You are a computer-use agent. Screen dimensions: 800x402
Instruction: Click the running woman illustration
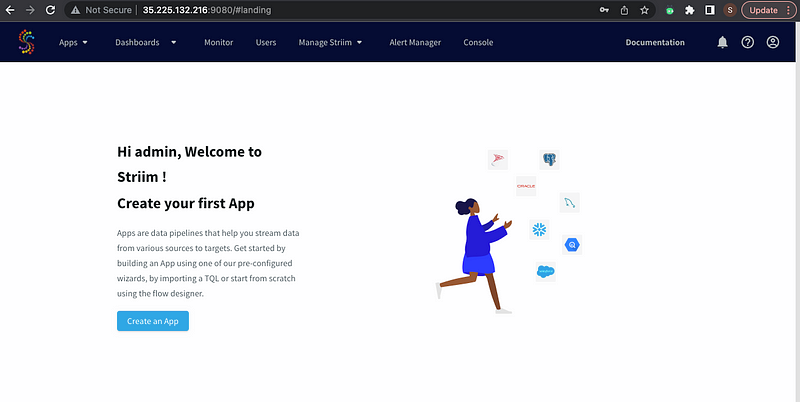pos(476,255)
